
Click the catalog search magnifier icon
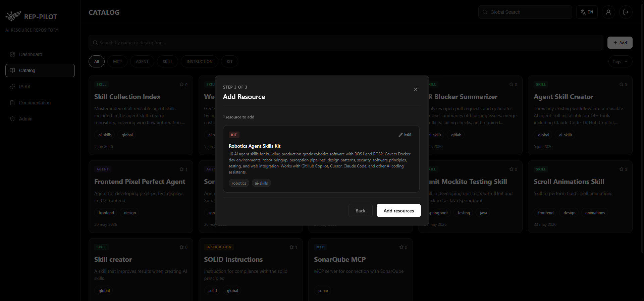coord(95,43)
